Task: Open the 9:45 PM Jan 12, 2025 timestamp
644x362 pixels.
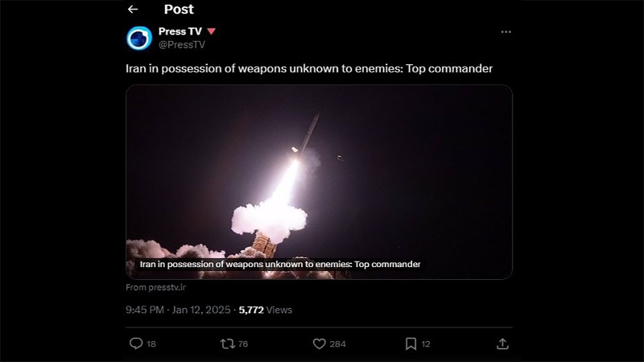Action: 178,310
